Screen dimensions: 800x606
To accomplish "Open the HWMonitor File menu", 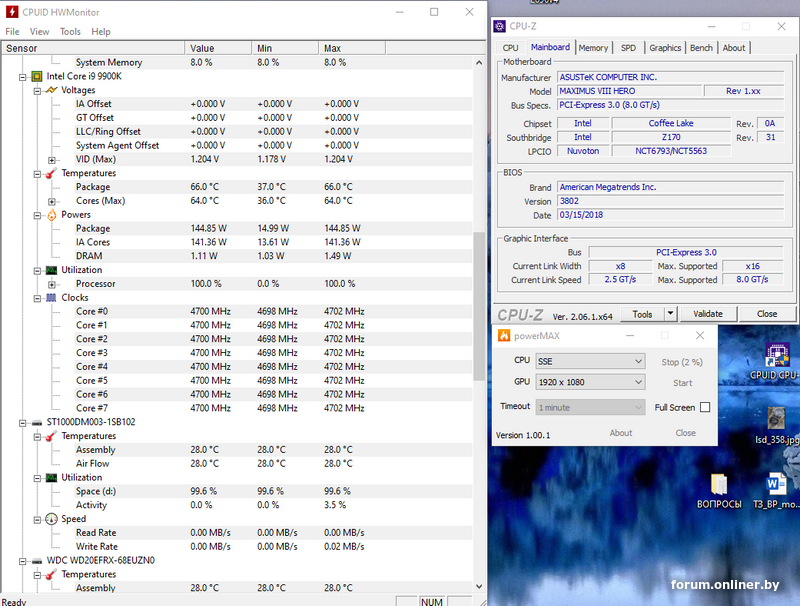I will 12,32.
